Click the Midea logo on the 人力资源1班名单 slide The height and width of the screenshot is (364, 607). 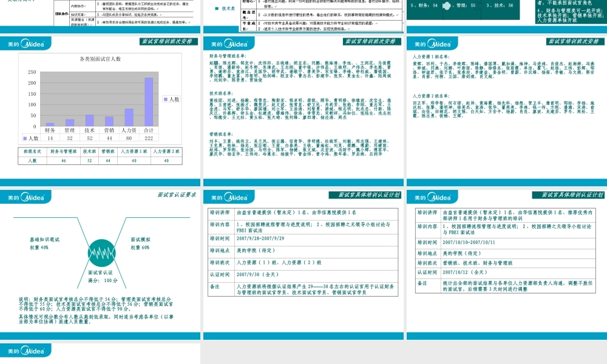(x=432, y=44)
